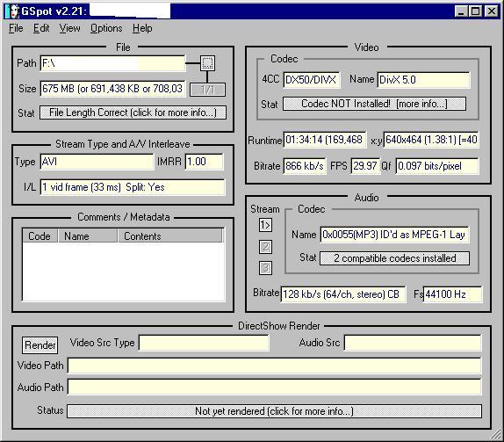Click the Render button
The image size is (504, 442).
40,345
